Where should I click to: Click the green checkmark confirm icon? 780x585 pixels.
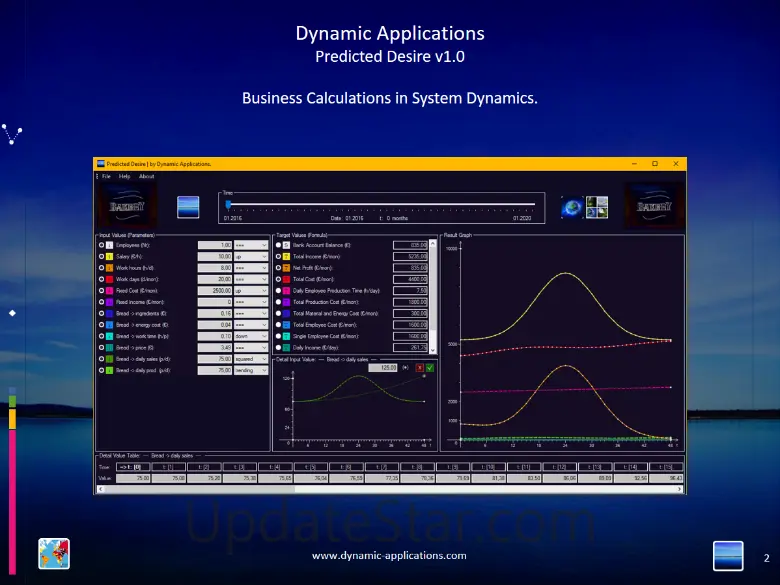pos(429,367)
